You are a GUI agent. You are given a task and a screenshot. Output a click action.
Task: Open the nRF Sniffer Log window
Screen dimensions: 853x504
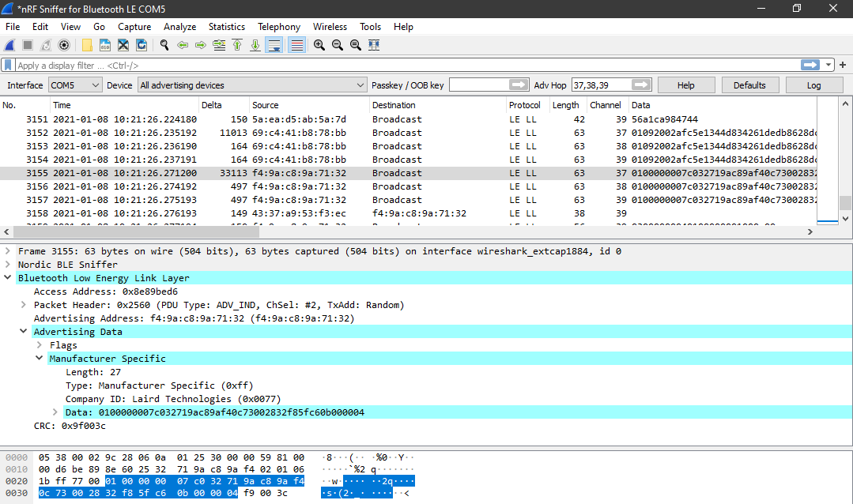click(x=813, y=84)
